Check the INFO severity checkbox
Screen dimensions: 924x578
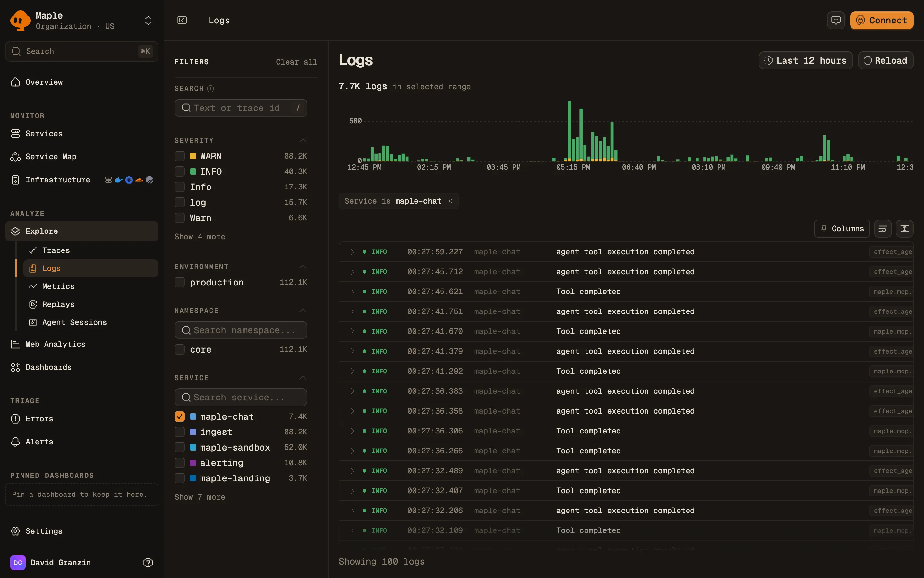pyautogui.click(x=179, y=172)
